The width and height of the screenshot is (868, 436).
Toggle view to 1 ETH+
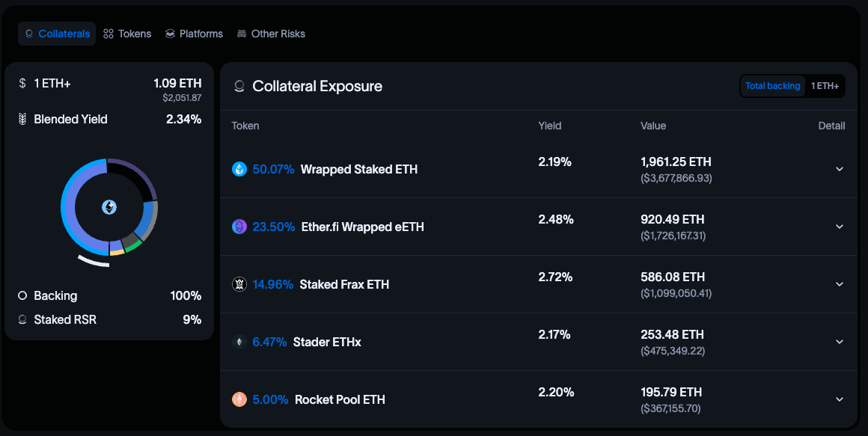click(x=825, y=86)
